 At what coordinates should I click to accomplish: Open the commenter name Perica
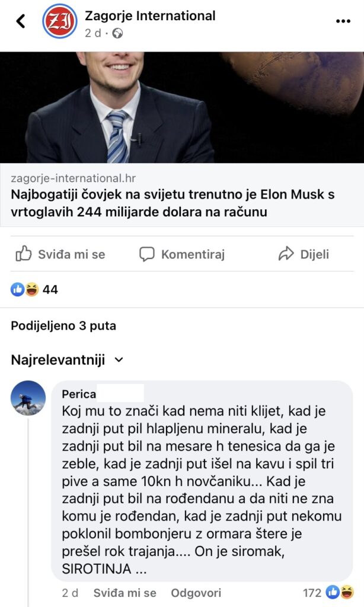pyautogui.click(x=78, y=394)
